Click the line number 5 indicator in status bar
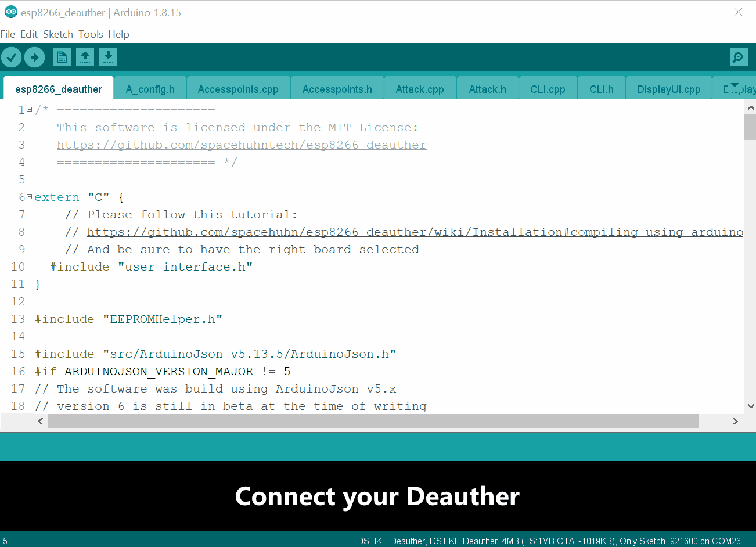 pyautogui.click(x=5, y=541)
